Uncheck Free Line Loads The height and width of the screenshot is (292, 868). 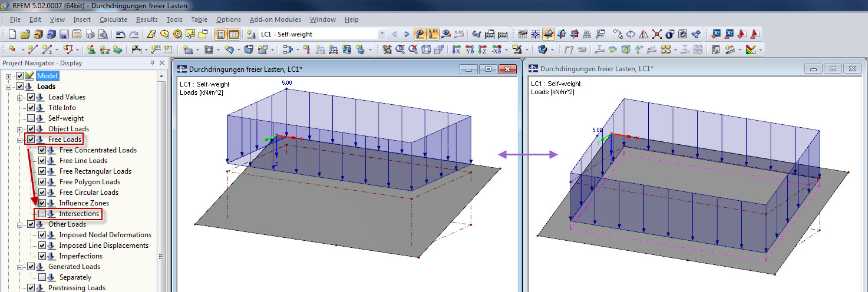click(42, 161)
